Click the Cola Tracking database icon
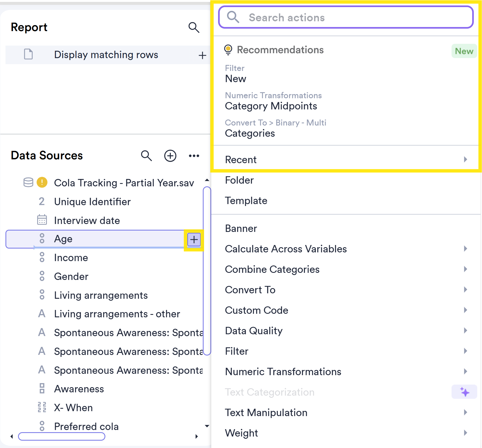482x448 pixels. (x=28, y=183)
